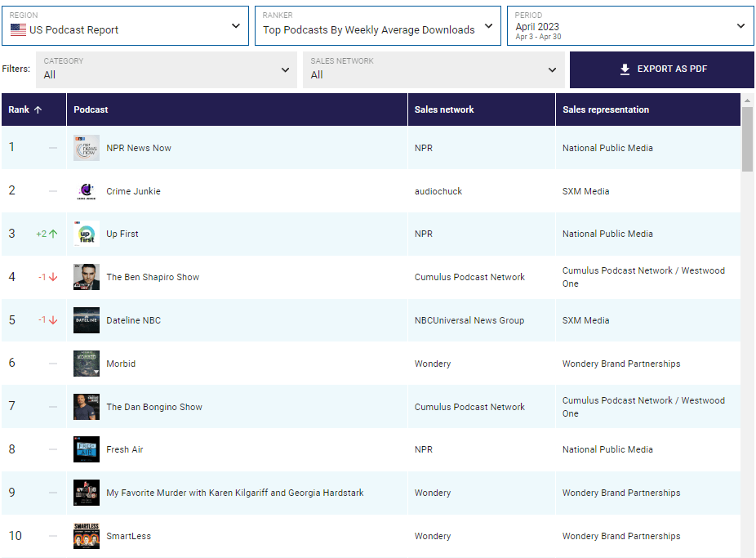Click Wondery Brand Partnerships in SmartLess row

point(621,536)
